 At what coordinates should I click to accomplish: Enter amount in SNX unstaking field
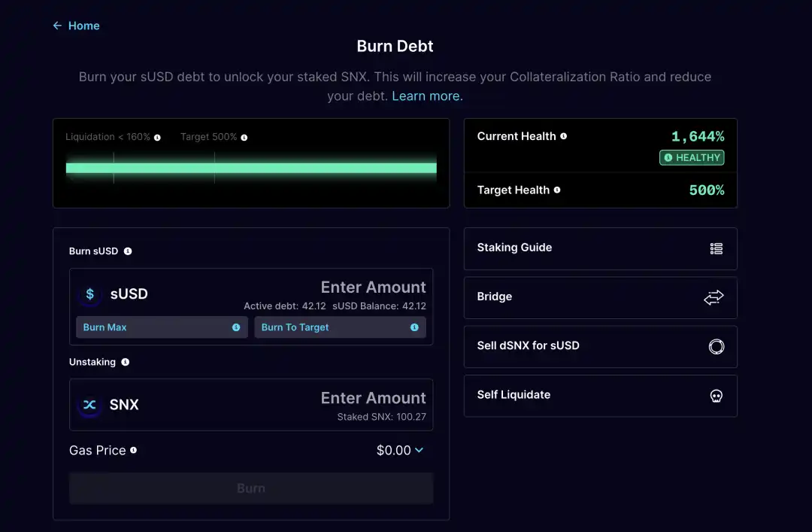373,398
